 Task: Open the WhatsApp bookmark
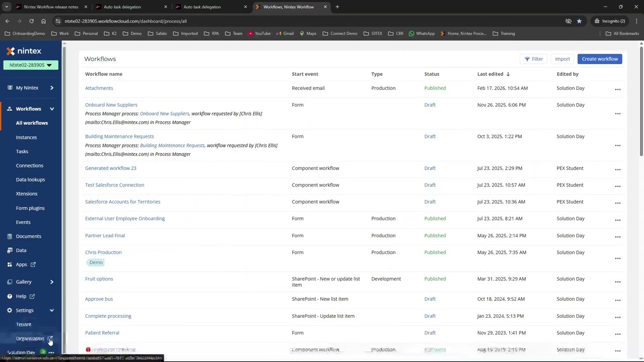[x=422, y=33]
